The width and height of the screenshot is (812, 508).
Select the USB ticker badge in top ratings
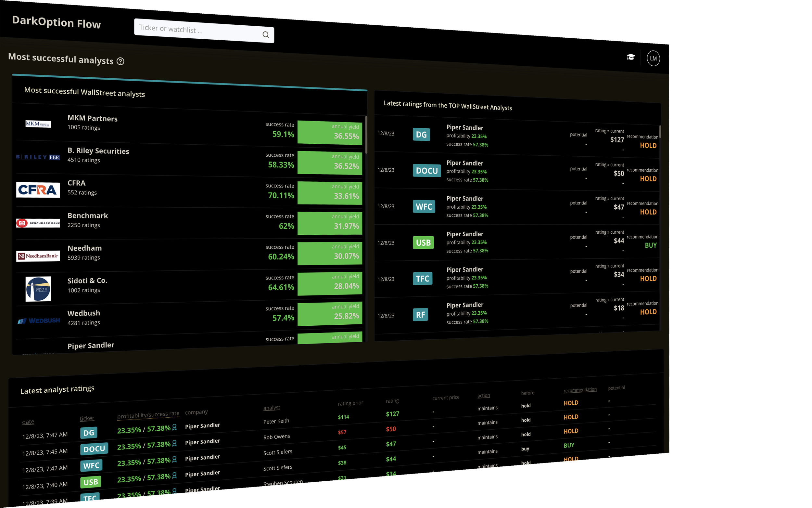(423, 242)
